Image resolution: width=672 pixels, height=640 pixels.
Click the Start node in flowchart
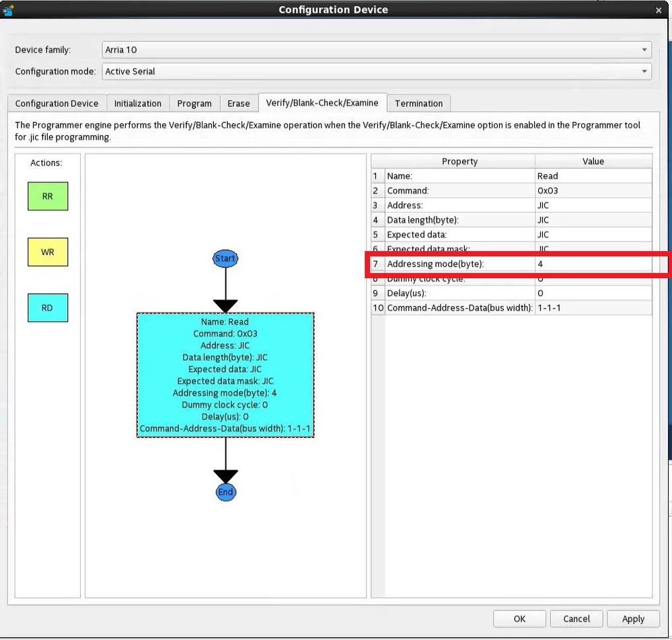[225, 258]
